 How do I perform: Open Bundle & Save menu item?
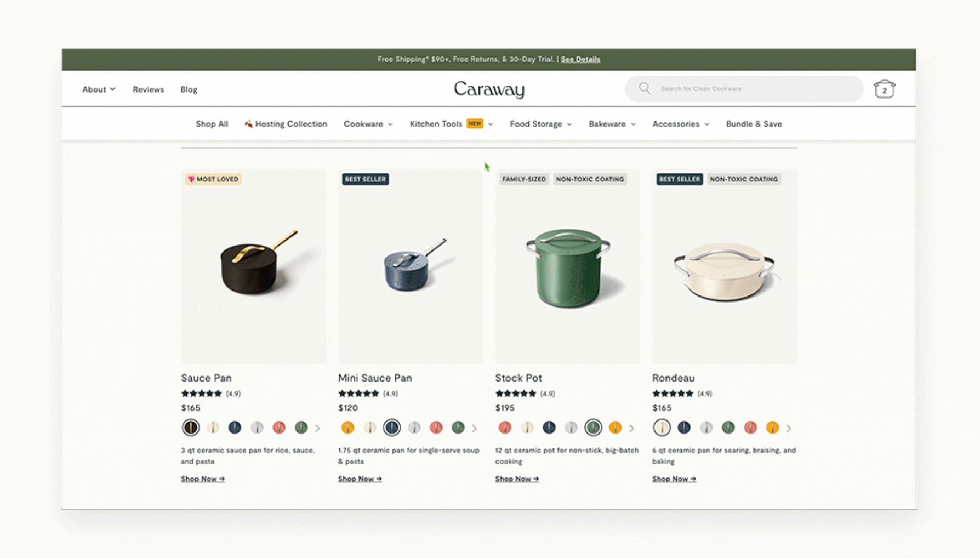(x=754, y=124)
